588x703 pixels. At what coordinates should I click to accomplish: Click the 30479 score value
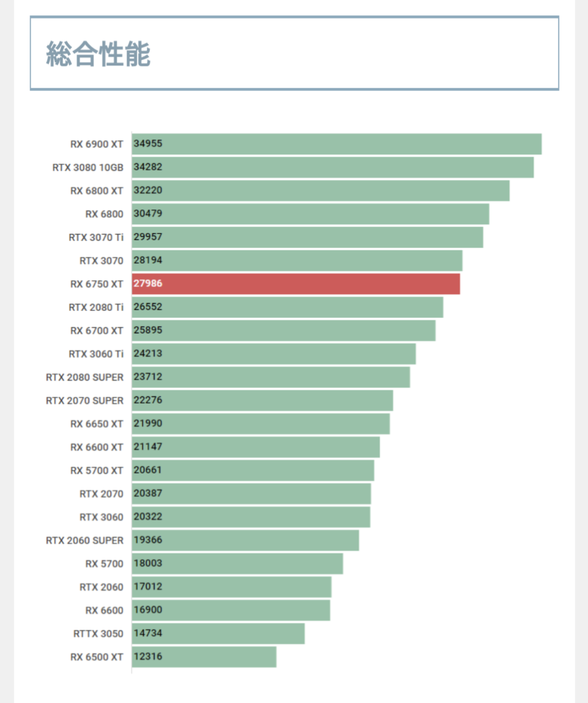pos(148,214)
